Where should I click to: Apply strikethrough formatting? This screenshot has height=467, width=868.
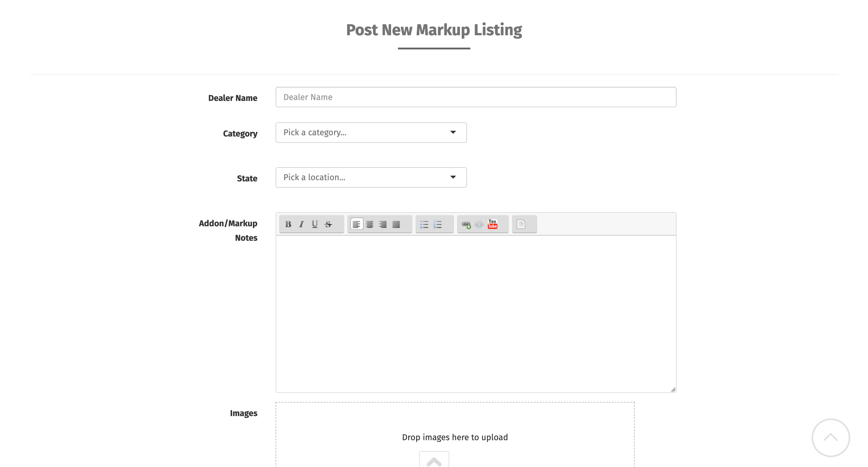click(x=328, y=224)
